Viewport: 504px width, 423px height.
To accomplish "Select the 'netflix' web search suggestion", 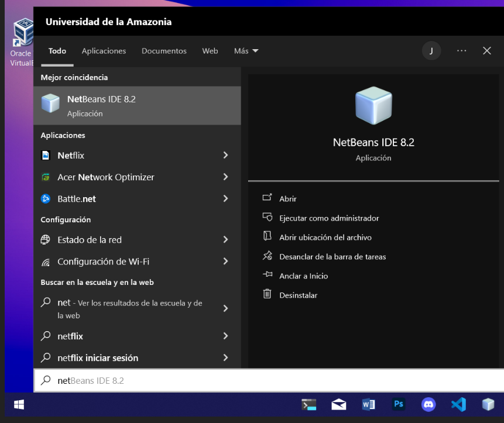I will coord(137,336).
